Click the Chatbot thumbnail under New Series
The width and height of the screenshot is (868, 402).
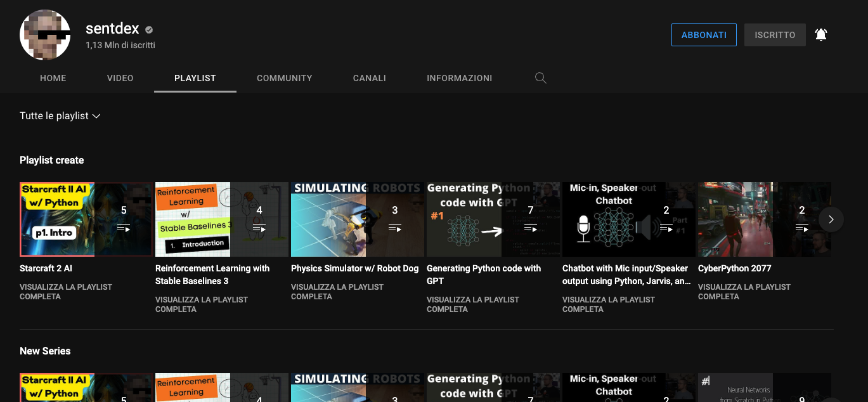point(629,387)
